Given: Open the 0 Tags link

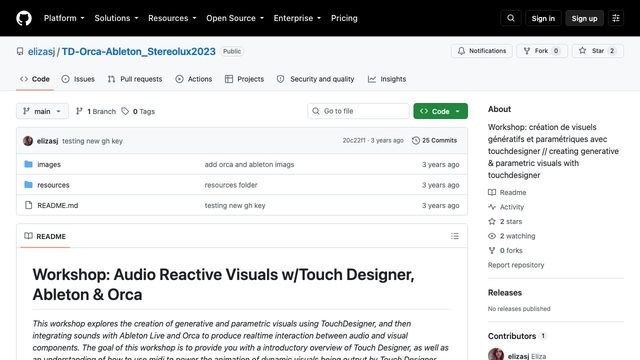Looking at the screenshot, I should [138, 111].
